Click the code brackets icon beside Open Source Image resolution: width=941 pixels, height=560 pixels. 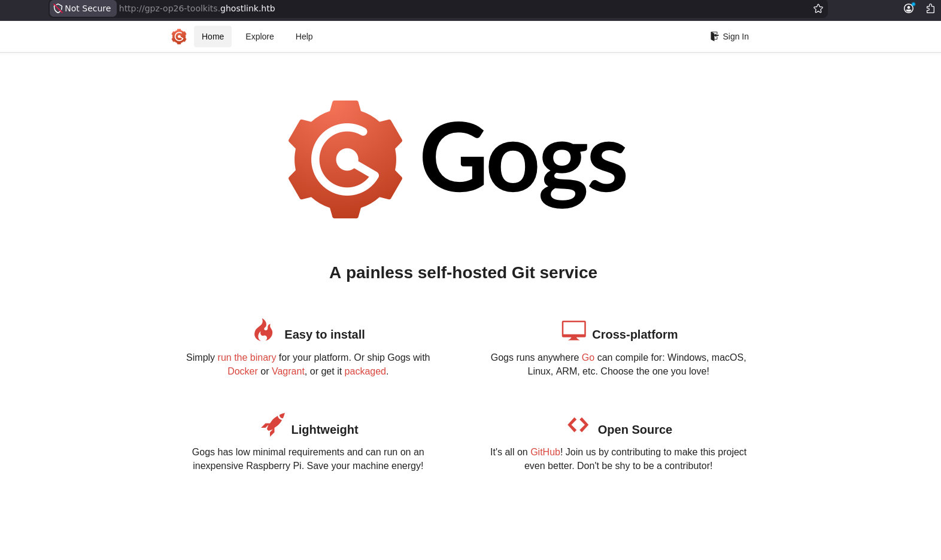(x=578, y=425)
